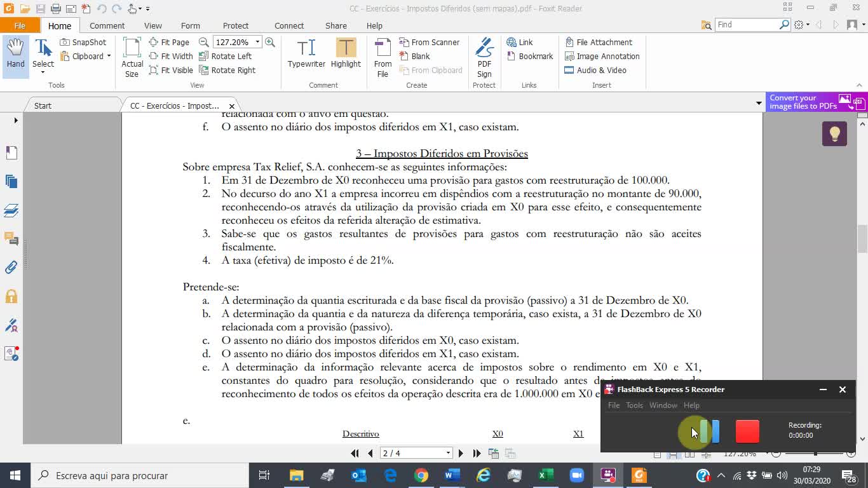Click the zoom in magnifier icon
Viewport: 868px width, 488px height.
[x=270, y=42]
